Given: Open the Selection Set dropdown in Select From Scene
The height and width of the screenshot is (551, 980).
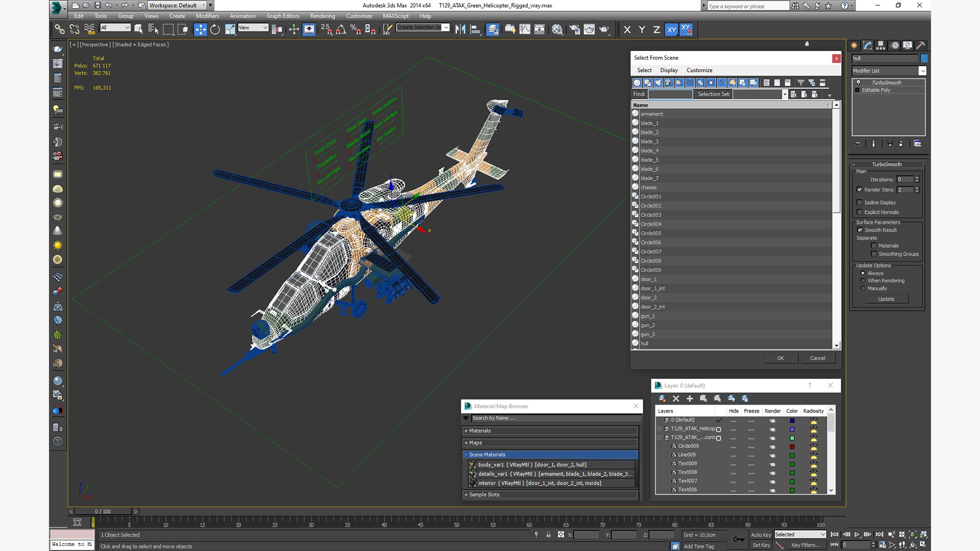Looking at the screenshot, I should (785, 94).
